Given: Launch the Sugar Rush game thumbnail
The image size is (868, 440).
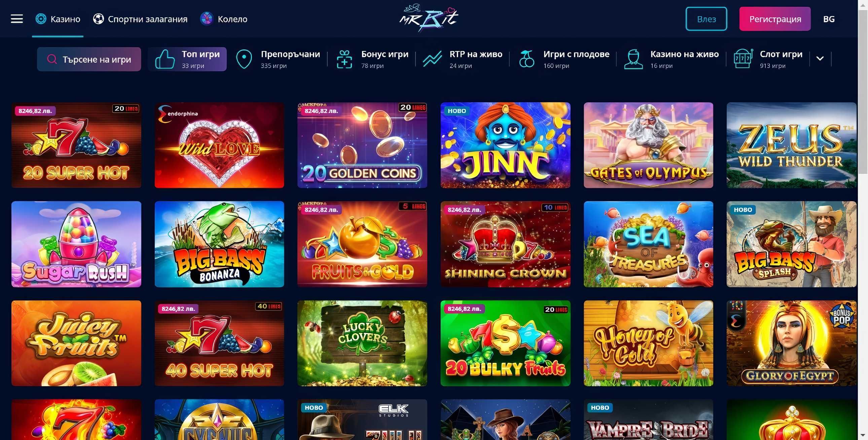Looking at the screenshot, I should (x=76, y=244).
